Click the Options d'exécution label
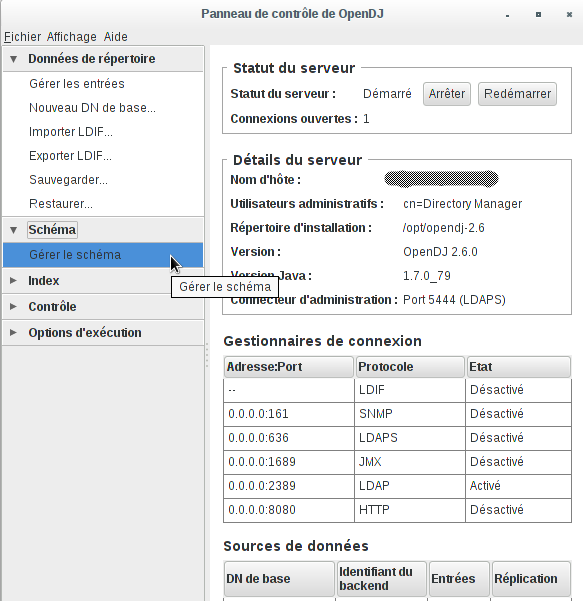 85,332
